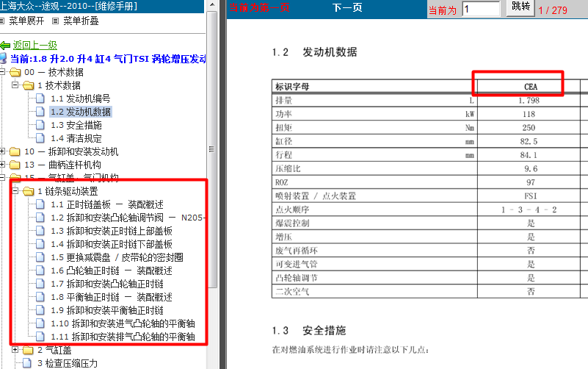Open 1.11 拆卸和安装排气凸轮轴的平衡轴
588x369 pixels.
tap(123, 337)
